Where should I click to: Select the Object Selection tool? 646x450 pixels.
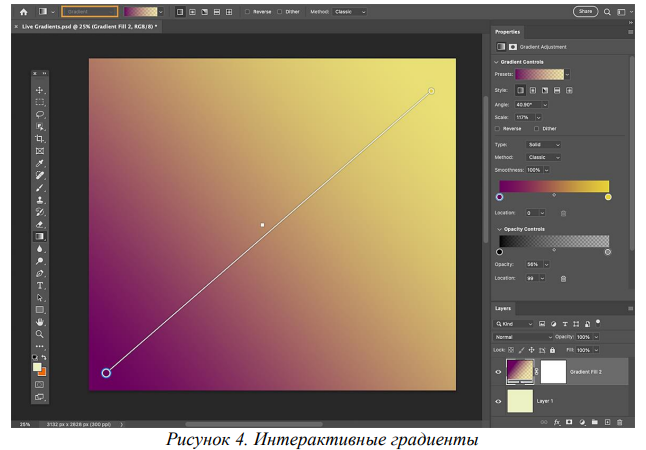(x=40, y=127)
